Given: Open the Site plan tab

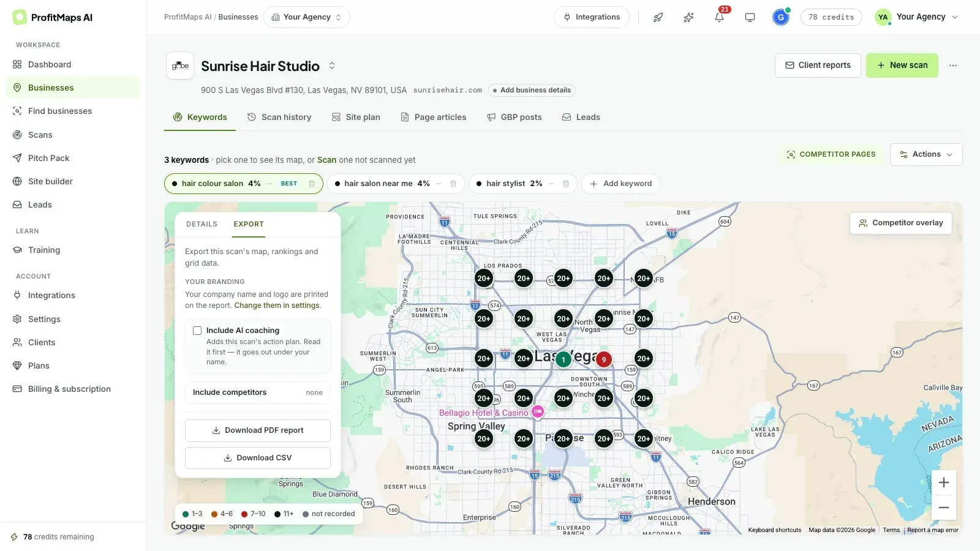Looking at the screenshot, I should click(356, 117).
